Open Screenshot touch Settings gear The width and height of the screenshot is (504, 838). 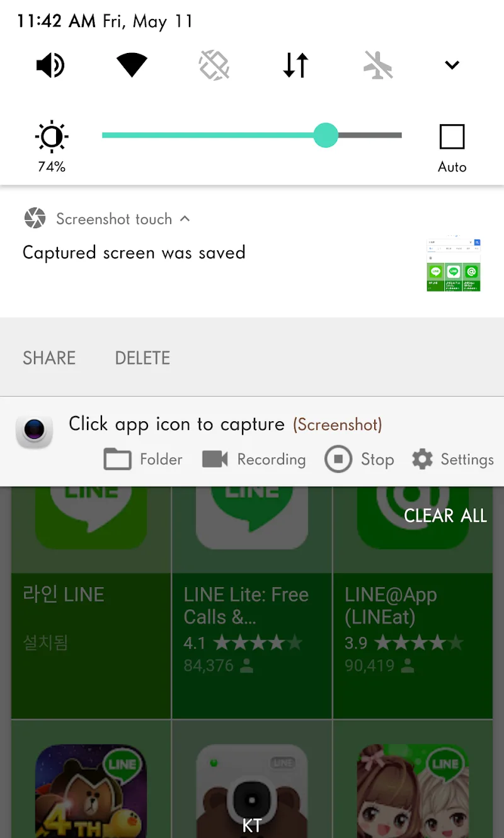click(452, 459)
